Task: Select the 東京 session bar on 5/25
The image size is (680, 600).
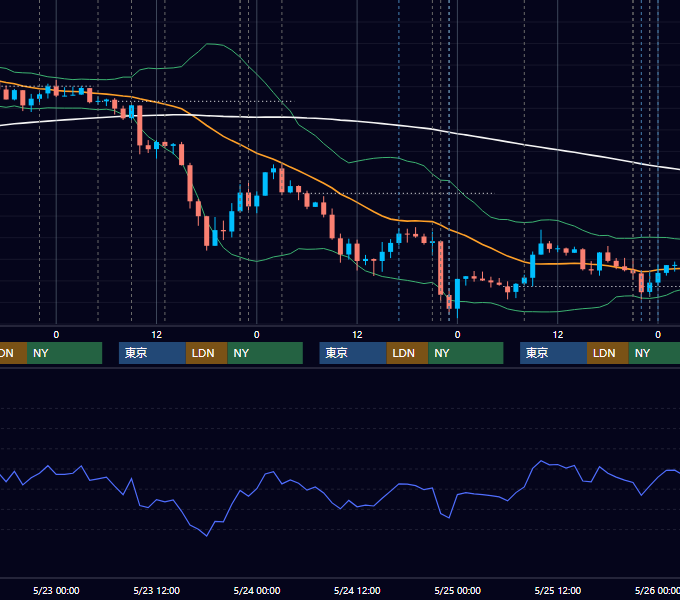Action: click(x=553, y=353)
